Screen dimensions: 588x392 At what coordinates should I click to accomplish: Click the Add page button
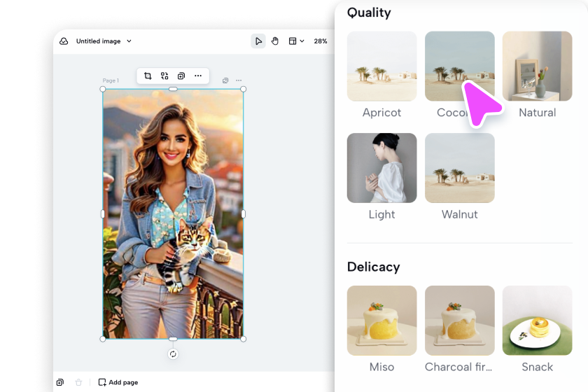pyautogui.click(x=118, y=382)
